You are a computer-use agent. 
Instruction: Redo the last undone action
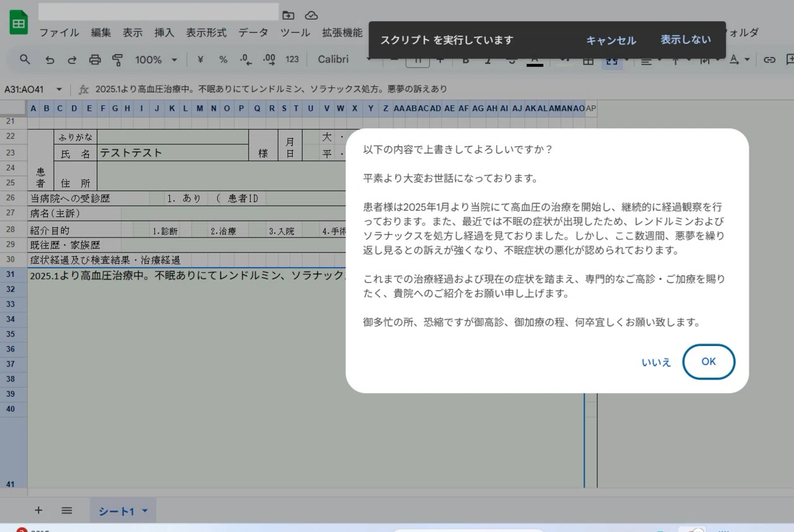tap(72, 60)
